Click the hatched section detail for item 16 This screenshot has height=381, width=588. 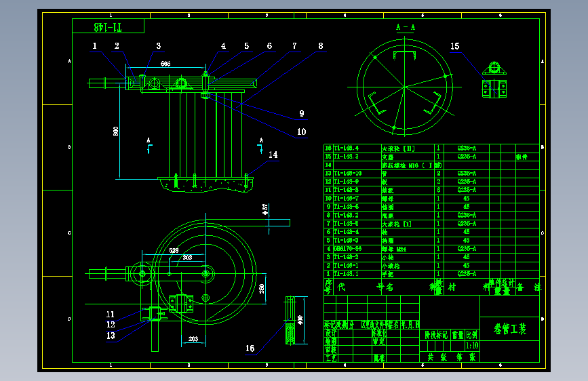pos(290,320)
